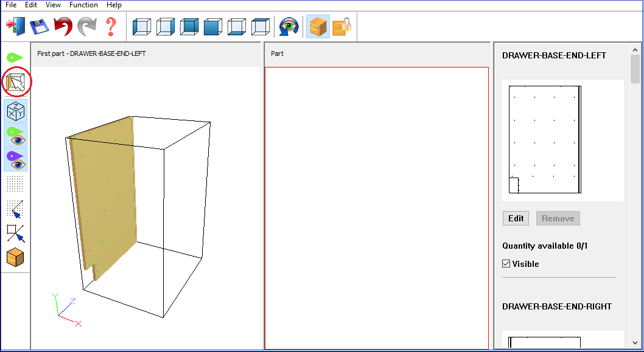644x352 pixels.
Task: Toggle purple marker visibility eye
Action: [x=16, y=160]
